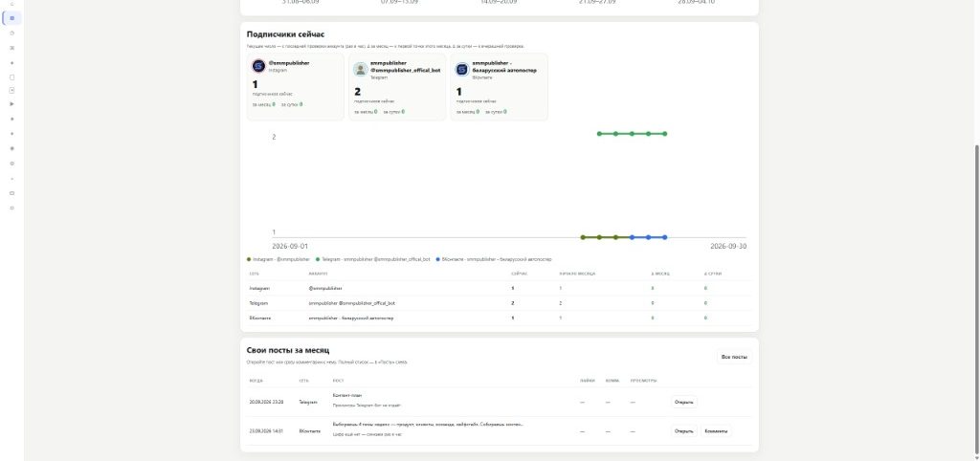Click the ВКонтакте account avatar in its card
Screen dimensions: 980x461
pos(462,69)
